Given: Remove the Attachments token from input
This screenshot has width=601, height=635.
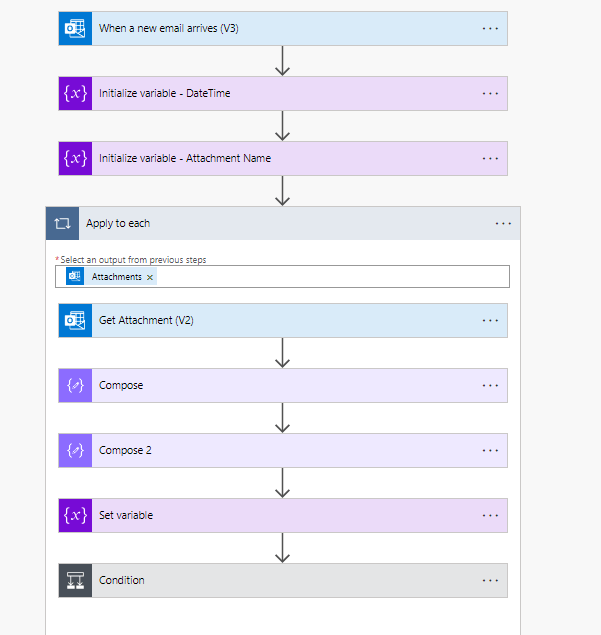Looking at the screenshot, I should point(150,277).
